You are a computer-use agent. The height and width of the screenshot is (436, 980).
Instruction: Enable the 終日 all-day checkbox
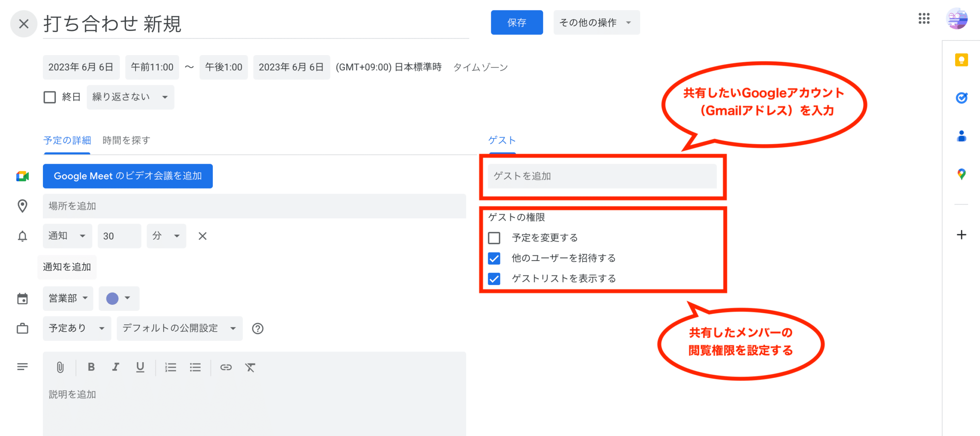pos(50,97)
